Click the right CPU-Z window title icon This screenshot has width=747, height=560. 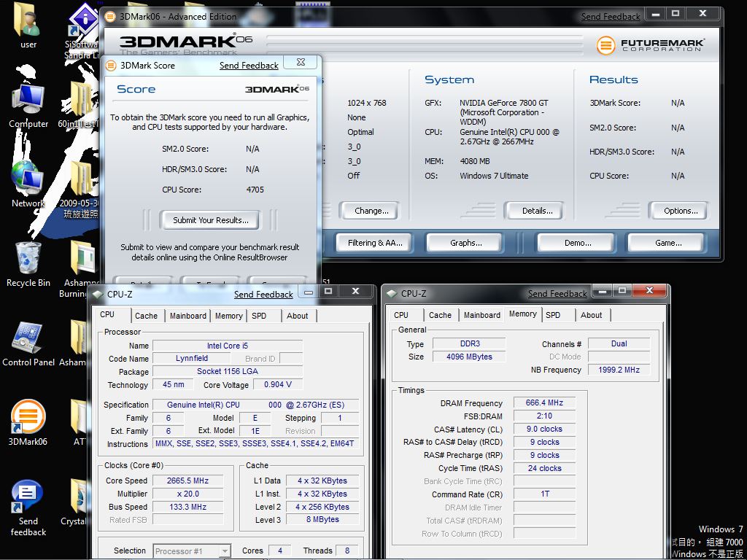(392, 294)
